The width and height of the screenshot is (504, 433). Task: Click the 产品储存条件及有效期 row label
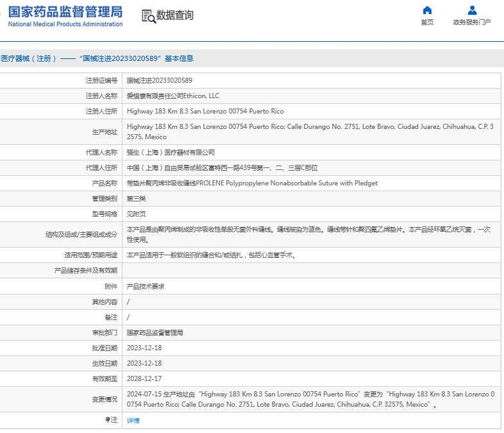point(86,271)
